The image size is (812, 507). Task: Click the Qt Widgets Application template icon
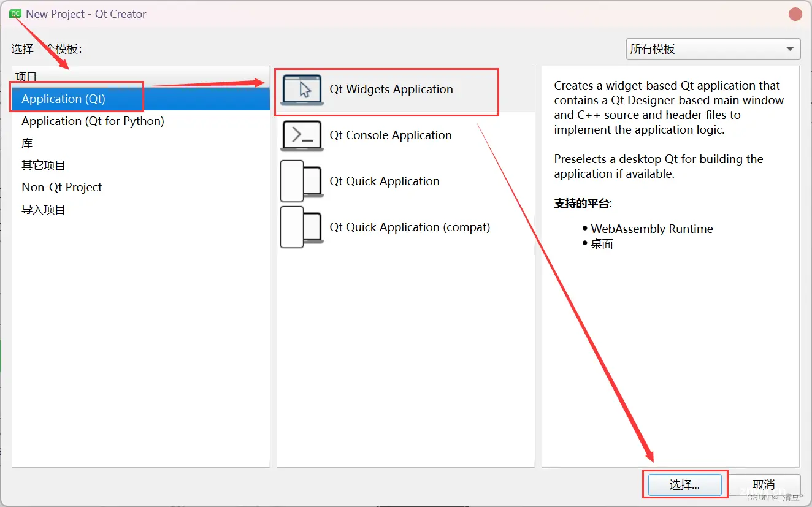[x=302, y=90]
